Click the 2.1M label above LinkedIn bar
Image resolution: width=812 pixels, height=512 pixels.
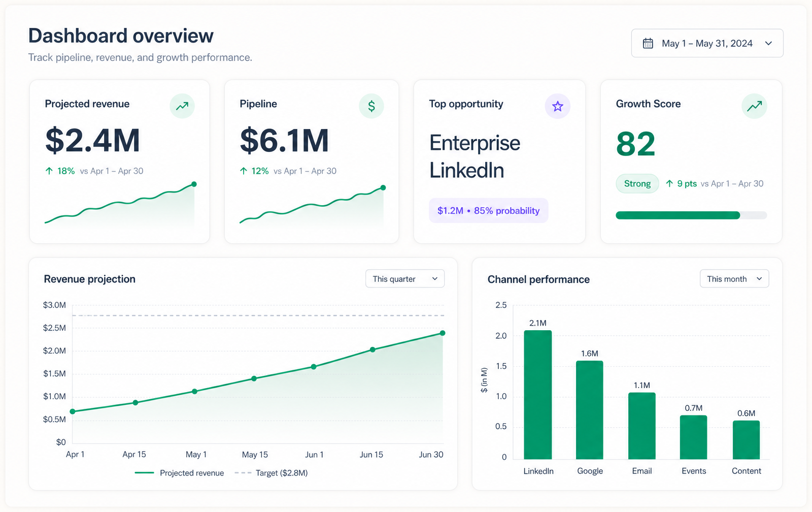click(x=538, y=323)
